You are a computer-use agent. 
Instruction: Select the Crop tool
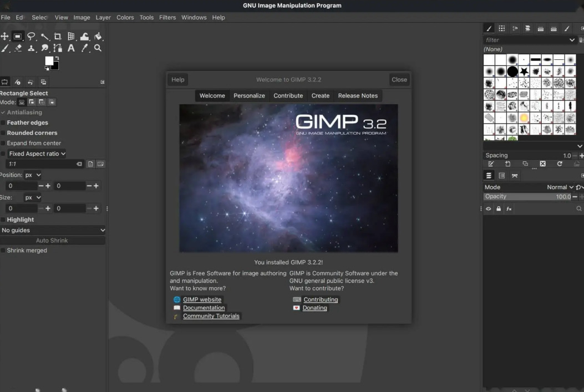pos(58,36)
